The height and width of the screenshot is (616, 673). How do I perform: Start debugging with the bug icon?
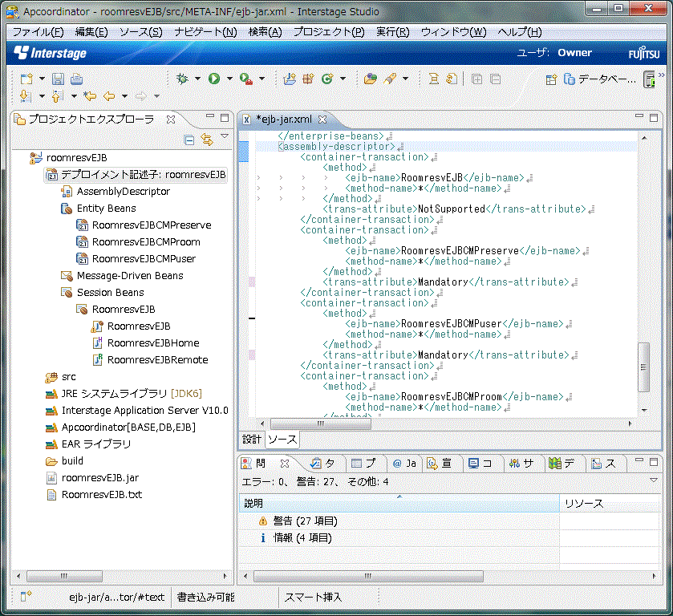point(182,79)
